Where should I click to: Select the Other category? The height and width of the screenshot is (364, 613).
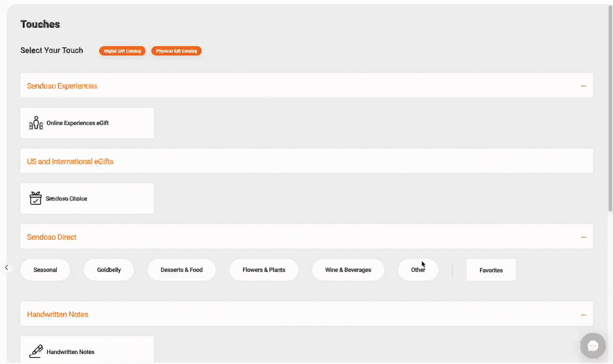click(418, 270)
